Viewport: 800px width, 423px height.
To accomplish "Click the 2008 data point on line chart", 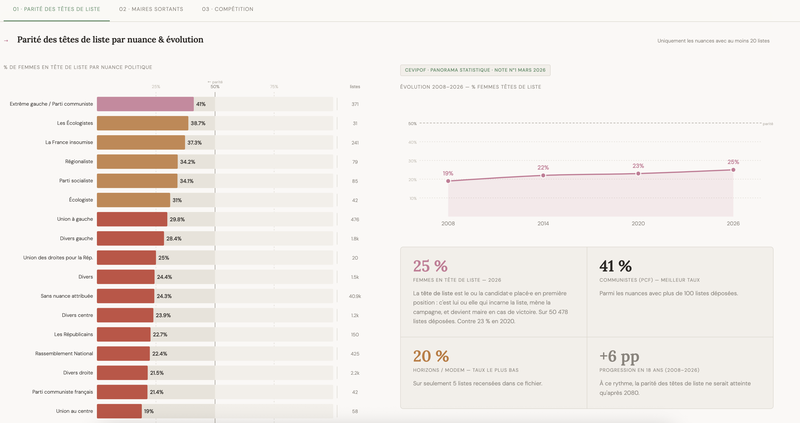I will click(x=448, y=181).
